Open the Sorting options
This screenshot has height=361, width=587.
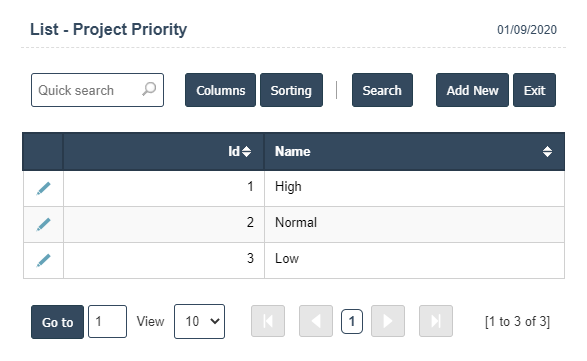291,90
